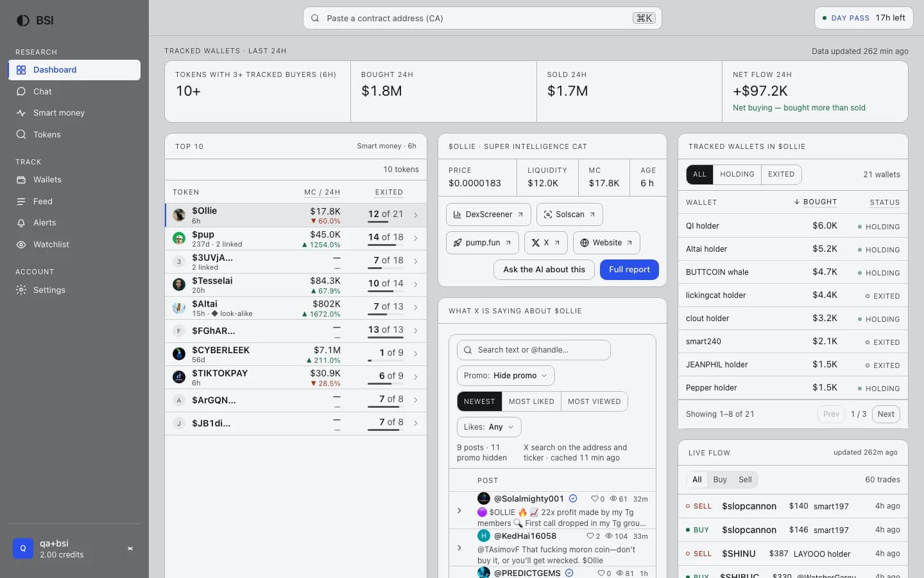Sort posts by NEWEST
Viewport: 924px width, 578px height.
coord(479,402)
